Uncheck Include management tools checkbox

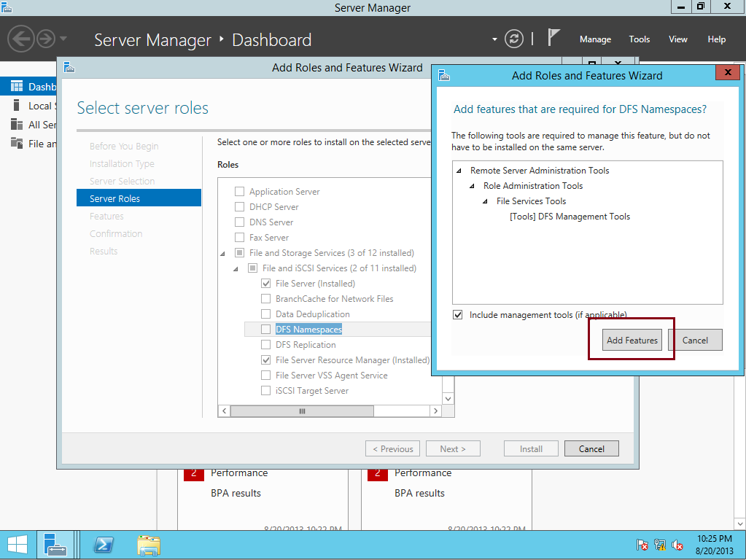click(x=458, y=314)
